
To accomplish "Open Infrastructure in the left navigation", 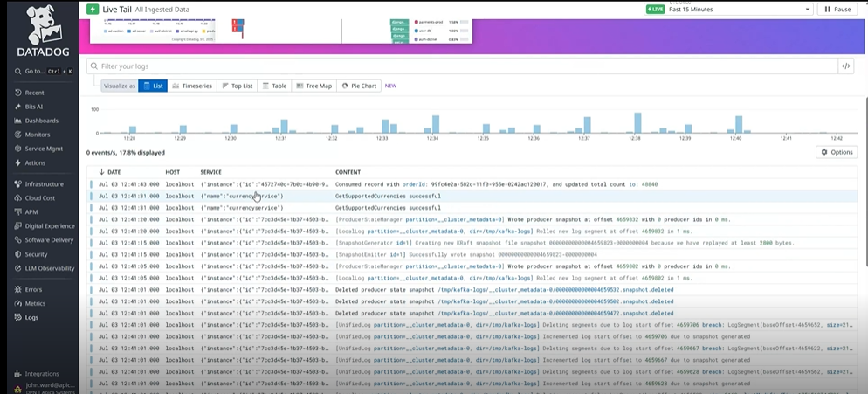I will (x=44, y=184).
